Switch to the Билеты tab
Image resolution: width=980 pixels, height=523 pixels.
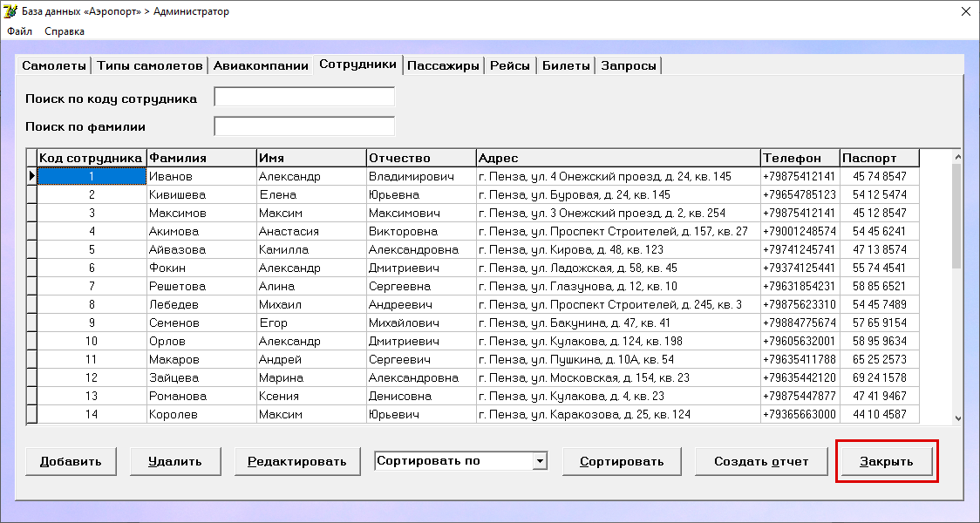click(566, 65)
